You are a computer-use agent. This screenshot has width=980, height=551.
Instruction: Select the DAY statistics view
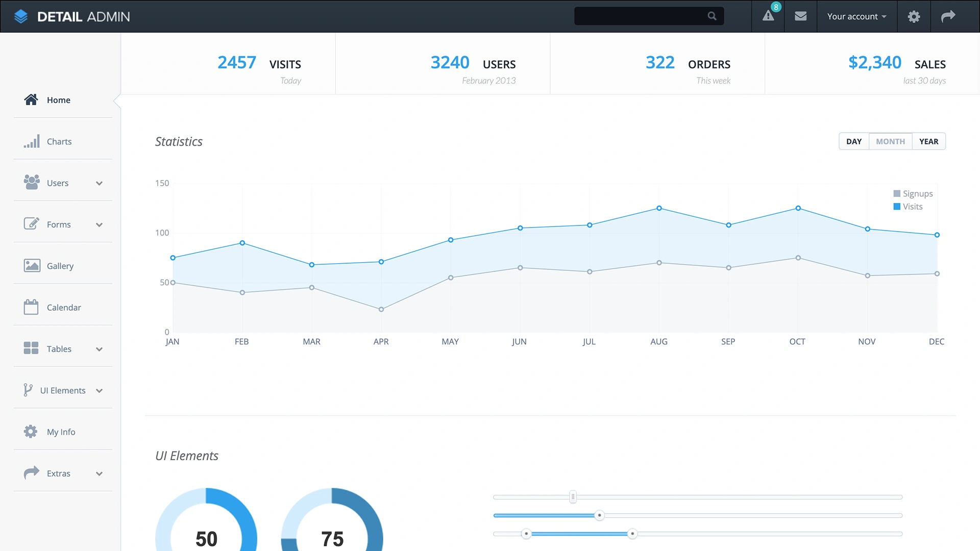853,141
